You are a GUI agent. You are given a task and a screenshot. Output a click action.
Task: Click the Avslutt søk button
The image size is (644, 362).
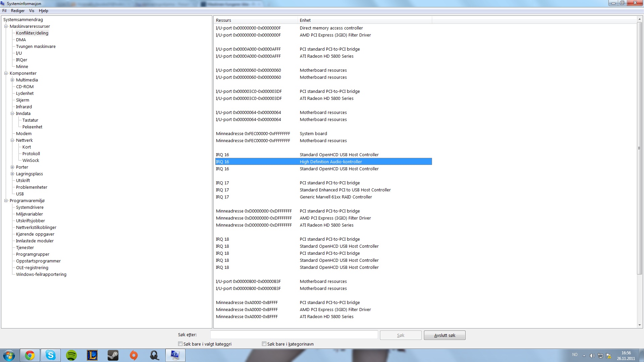(x=444, y=335)
